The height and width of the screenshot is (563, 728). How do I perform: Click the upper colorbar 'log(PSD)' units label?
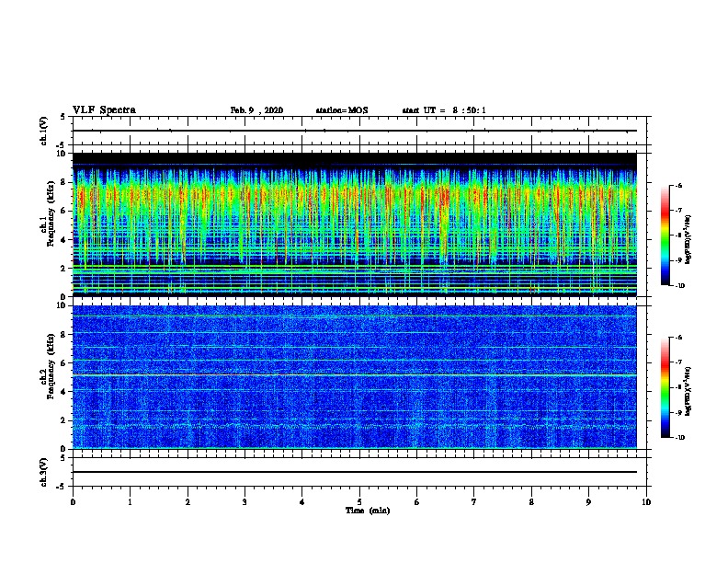[688, 239]
